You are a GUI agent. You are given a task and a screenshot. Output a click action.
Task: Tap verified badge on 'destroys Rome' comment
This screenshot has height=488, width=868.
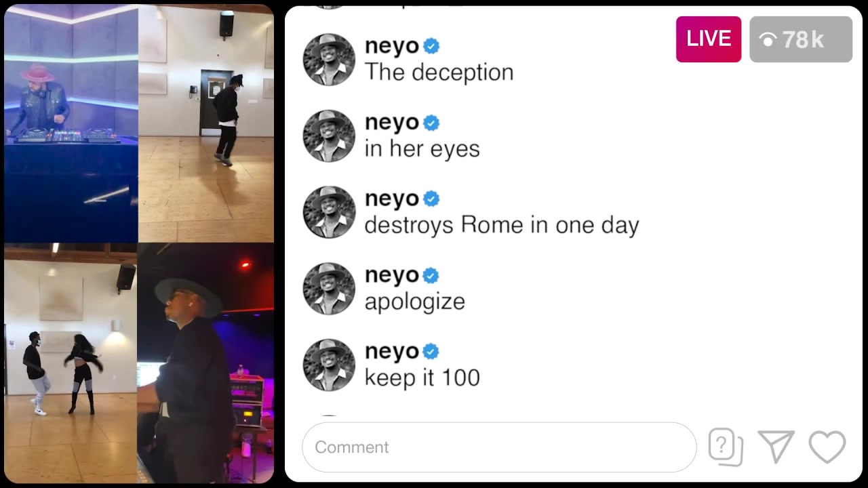(431, 199)
